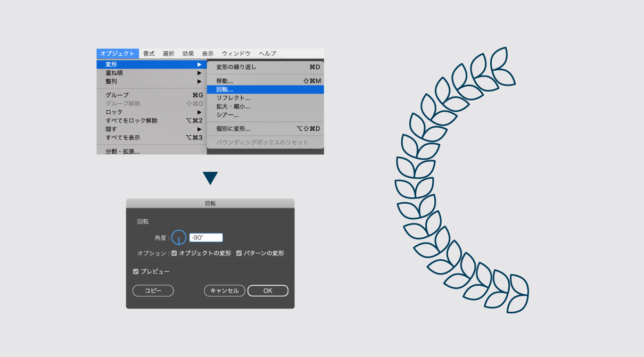Toggle パターンの変形 checkbox

(239, 253)
